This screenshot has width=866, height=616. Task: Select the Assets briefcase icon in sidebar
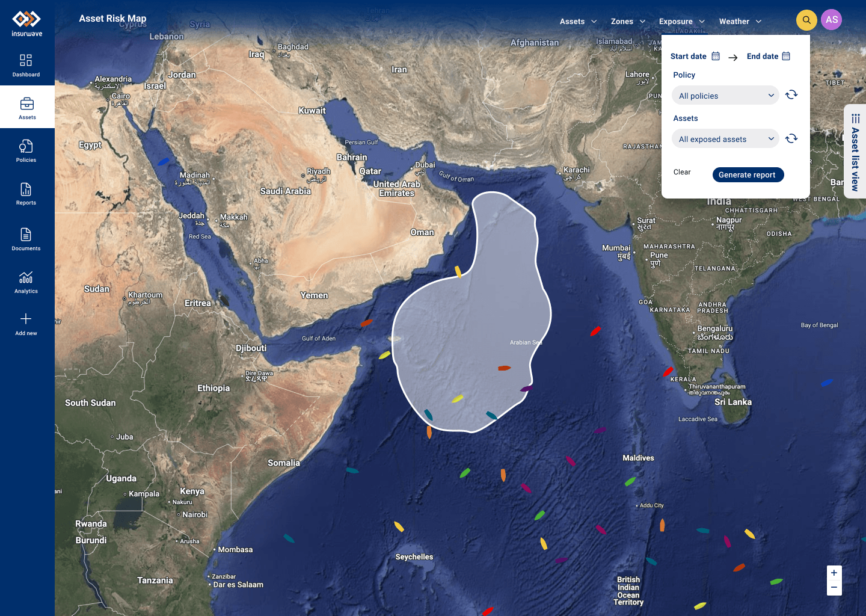click(27, 103)
